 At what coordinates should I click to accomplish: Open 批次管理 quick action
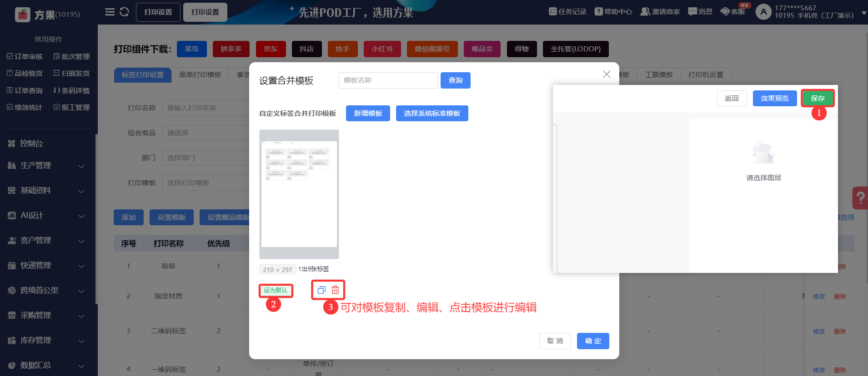[x=72, y=56]
